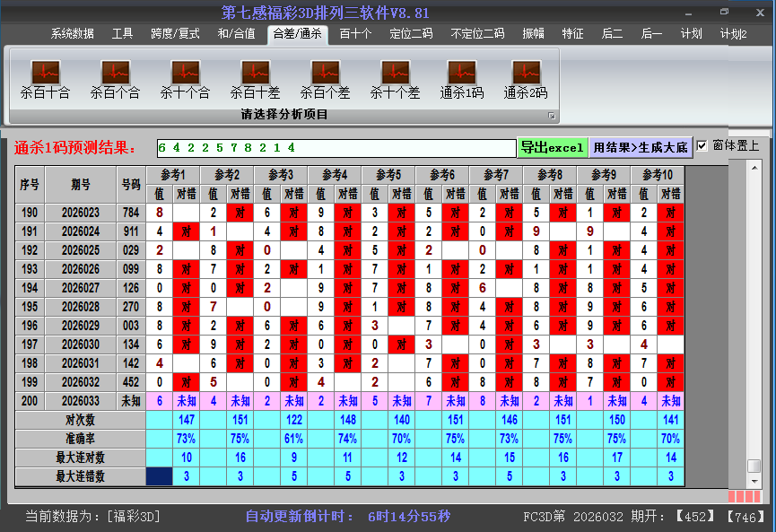Image resolution: width=776 pixels, height=532 pixels.
Task: Choose the 杀百个差 icon
Action: [325, 79]
